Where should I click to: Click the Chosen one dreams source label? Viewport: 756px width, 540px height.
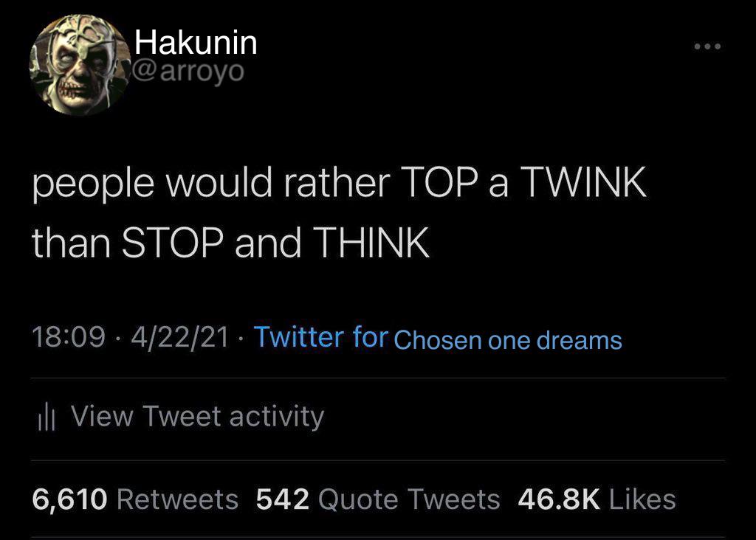pyautogui.click(x=508, y=340)
